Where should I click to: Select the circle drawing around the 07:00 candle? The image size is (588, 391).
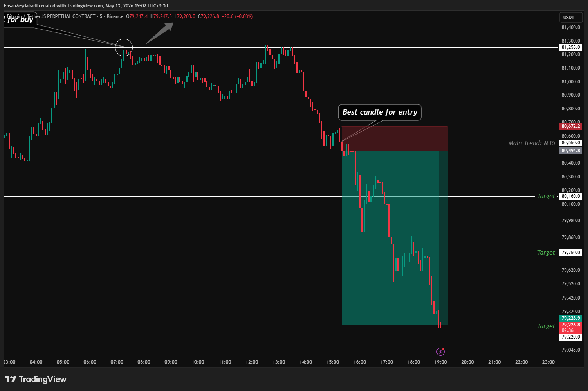[124, 48]
